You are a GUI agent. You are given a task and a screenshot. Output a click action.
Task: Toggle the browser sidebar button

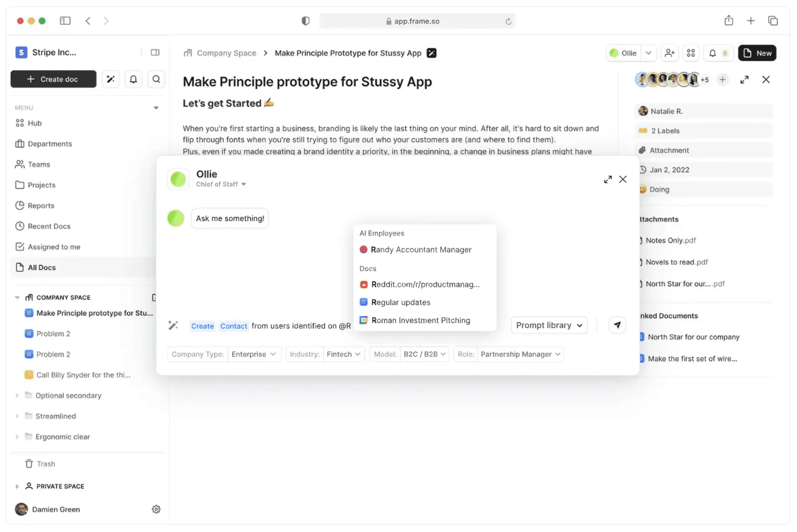pyautogui.click(x=65, y=21)
